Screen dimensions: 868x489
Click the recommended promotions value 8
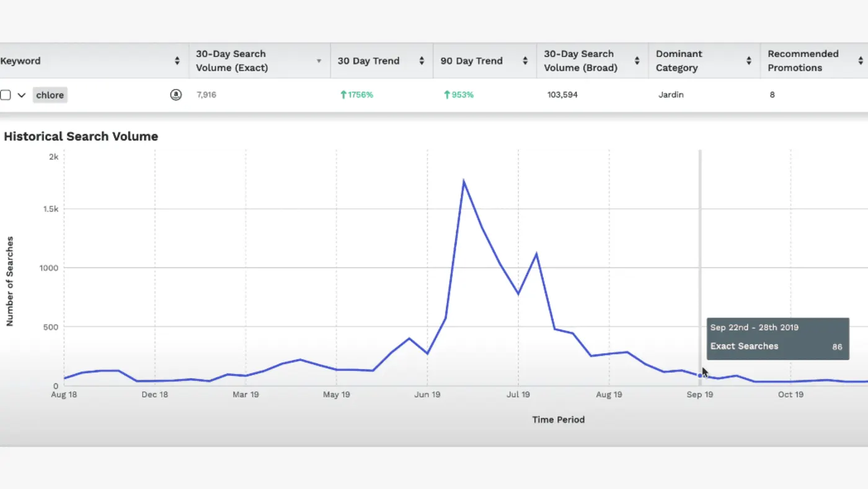click(x=772, y=95)
